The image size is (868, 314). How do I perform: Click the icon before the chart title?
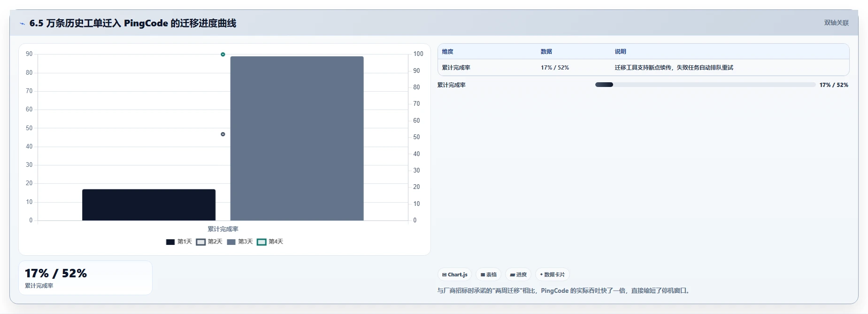tap(22, 24)
